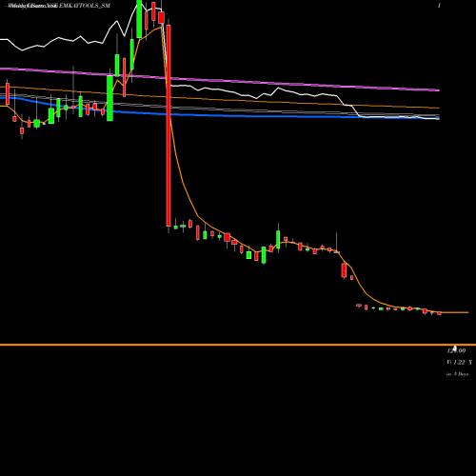Image resolution: width=476 pixels, height=476 pixels.
Task: Click the EMKAYTOOLS_SM ticker title text
Action: pos(85,6)
